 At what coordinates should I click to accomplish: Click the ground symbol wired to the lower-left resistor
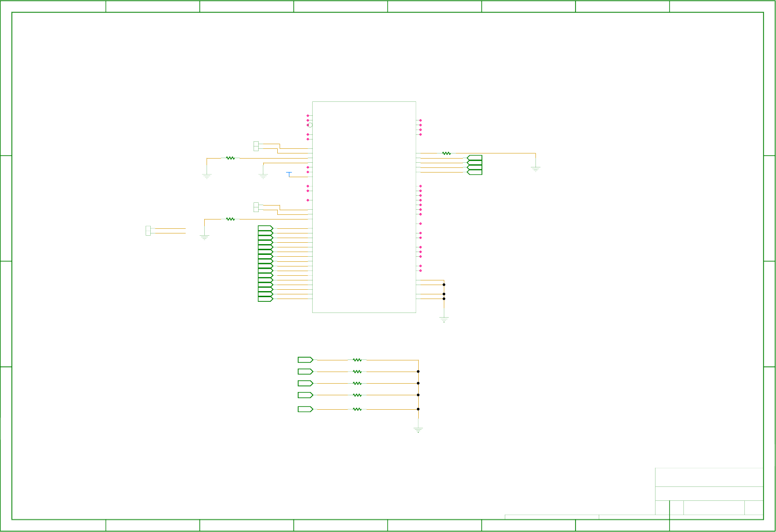[205, 237]
